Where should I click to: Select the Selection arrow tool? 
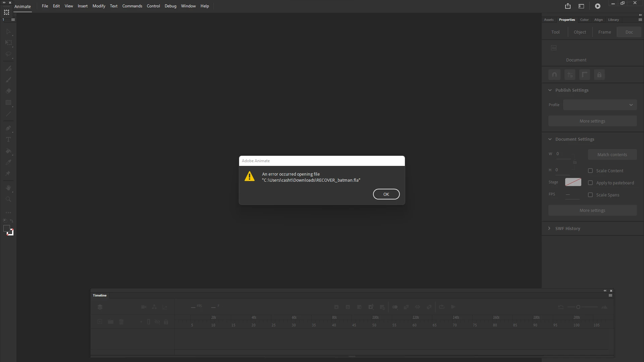[8, 32]
